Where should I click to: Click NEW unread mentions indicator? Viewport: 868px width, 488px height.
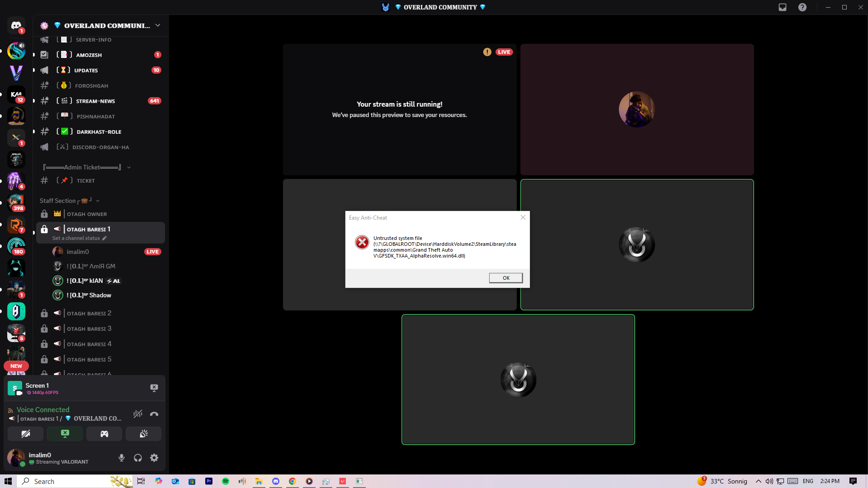point(16,366)
